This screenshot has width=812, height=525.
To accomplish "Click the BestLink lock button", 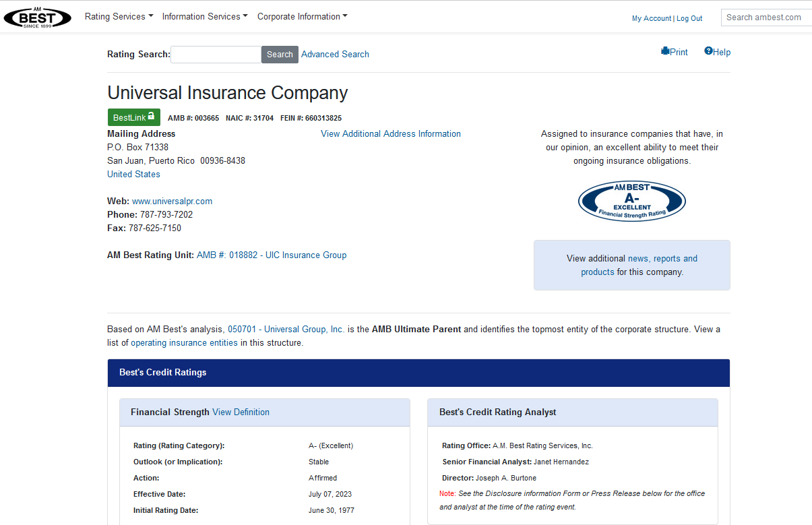I will [x=134, y=117].
